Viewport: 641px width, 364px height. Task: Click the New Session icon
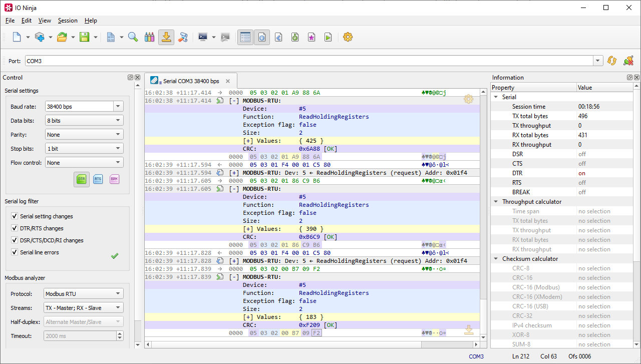(x=17, y=37)
